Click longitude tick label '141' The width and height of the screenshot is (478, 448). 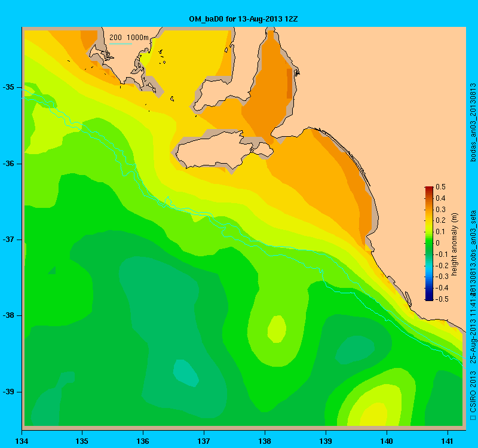[x=448, y=441]
